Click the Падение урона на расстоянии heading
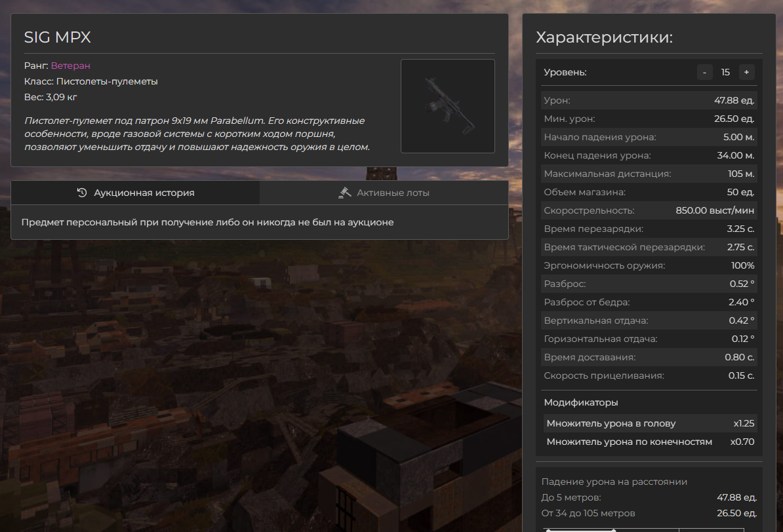Screen dimensions: 783x532 pyautogui.click(x=614, y=482)
